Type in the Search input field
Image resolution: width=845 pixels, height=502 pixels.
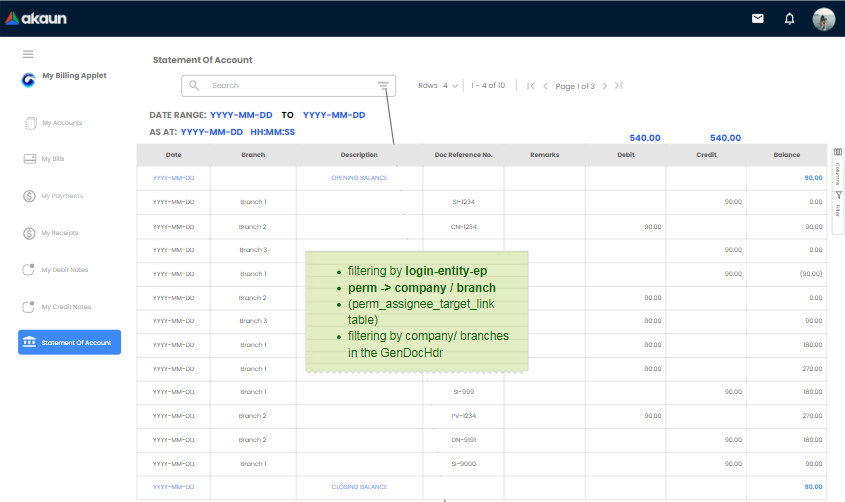coord(290,86)
